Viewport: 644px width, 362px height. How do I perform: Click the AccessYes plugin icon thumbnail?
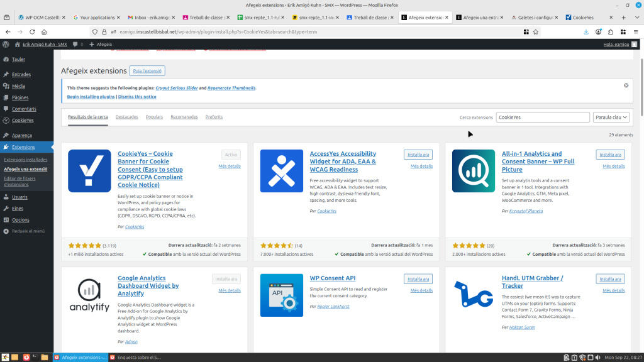281,171
